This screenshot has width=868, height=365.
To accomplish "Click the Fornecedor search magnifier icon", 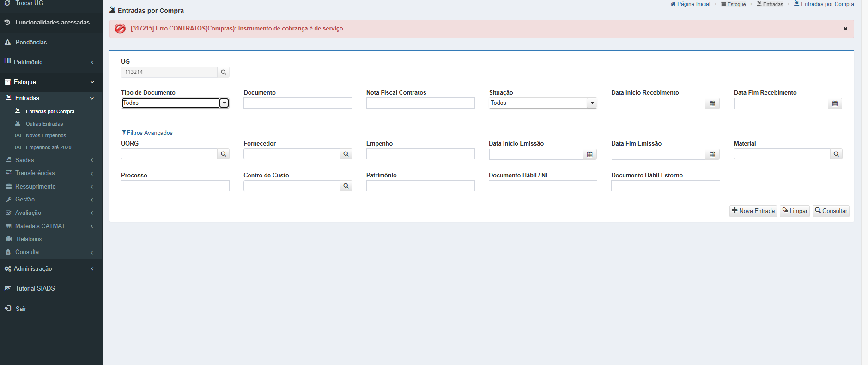I will point(346,154).
